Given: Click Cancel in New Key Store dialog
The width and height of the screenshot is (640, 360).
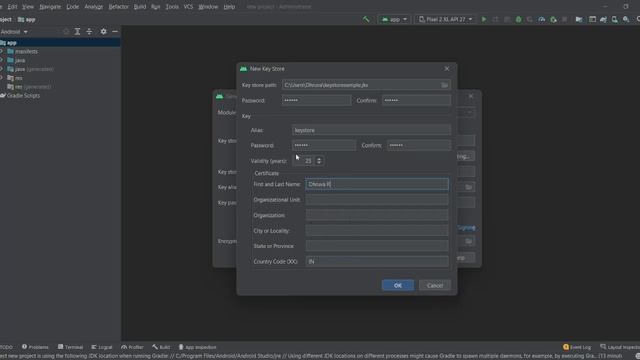Looking at the screenshot, I should click(435, 285).
